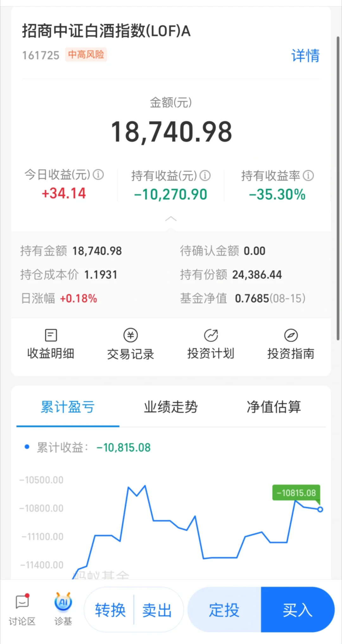Click 日涨幅 value +0.18%

79,298
